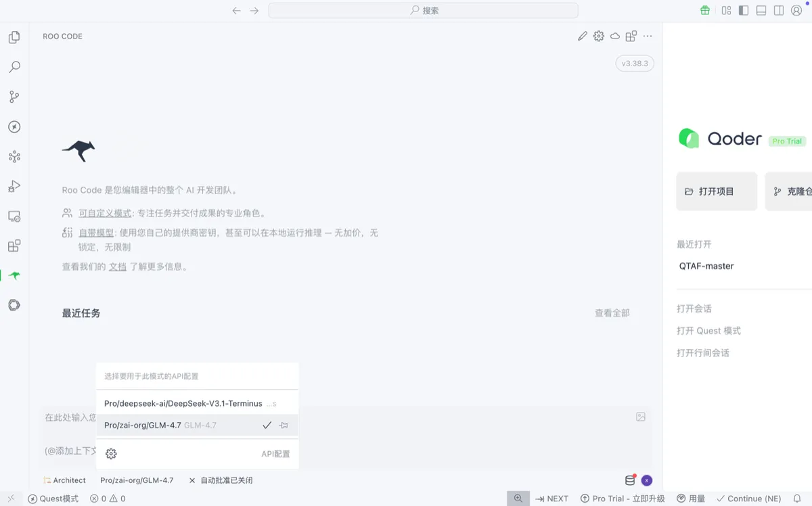Go forward with the right arrow
Screen dimensions: 812x506
254,10
